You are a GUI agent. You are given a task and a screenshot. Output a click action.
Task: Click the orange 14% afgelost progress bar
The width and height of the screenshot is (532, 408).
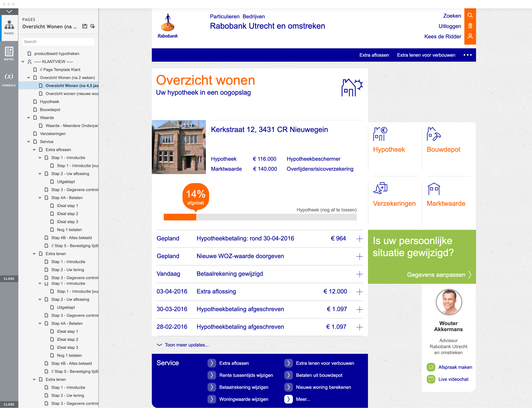[x=180, y=217]
